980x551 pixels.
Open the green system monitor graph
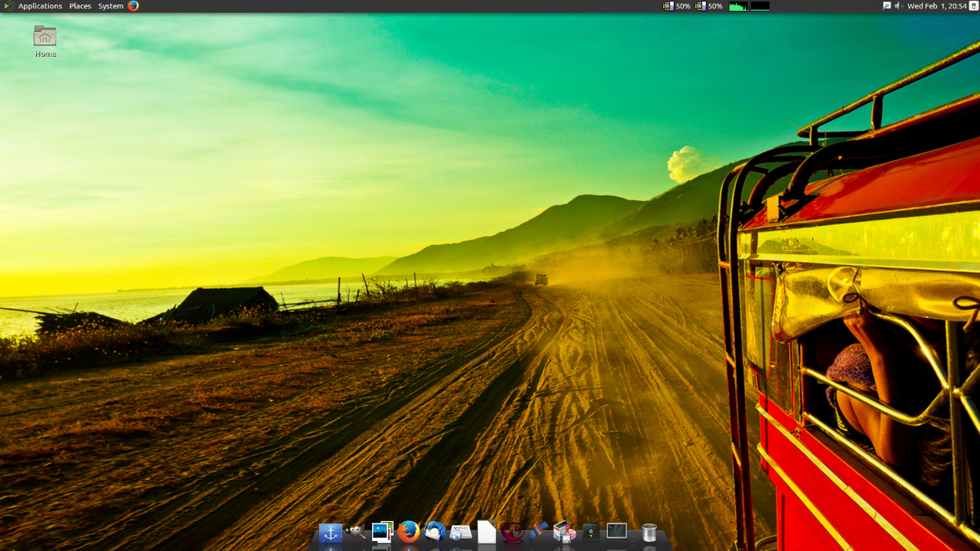click(x=738, y=6)
